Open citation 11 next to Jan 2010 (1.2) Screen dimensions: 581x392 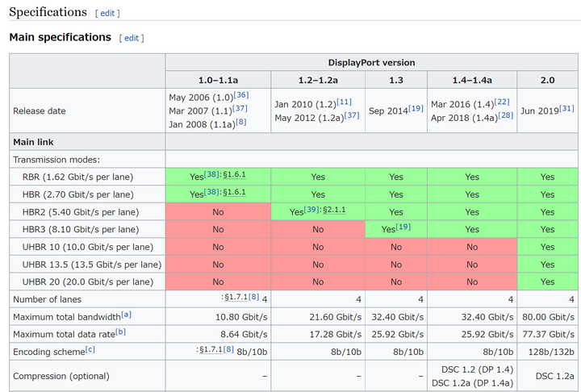(345, 102)
